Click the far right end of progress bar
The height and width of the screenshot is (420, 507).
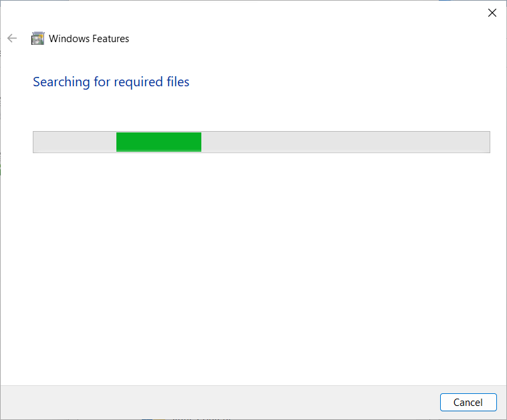(x=485, y=142)
